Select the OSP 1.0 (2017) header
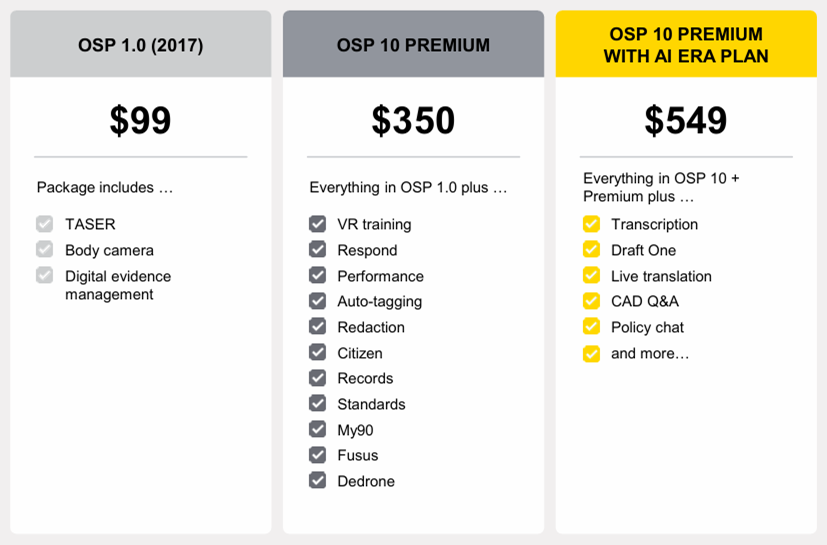The height and width of the screenshot is (545, 827). [x=141, y=45]
